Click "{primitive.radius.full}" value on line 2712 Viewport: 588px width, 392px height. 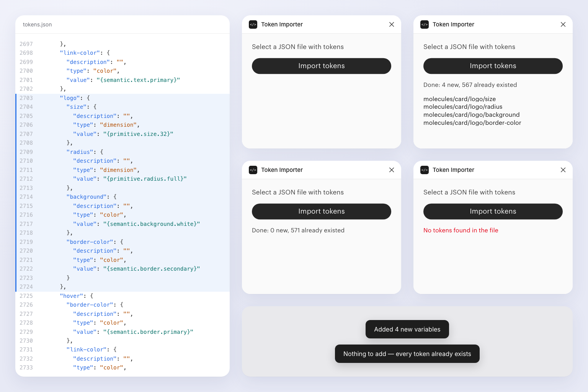pos(145,179)
